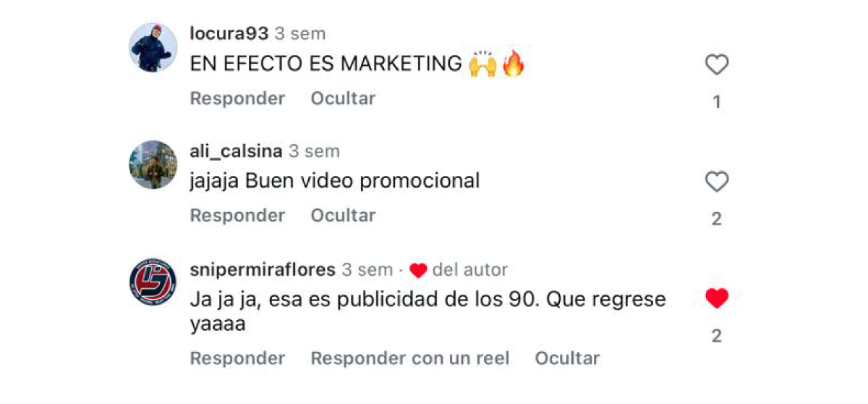Hide locura93's comment with Ocultar
The width and height of the screenshot is (868, 404).
343,98
